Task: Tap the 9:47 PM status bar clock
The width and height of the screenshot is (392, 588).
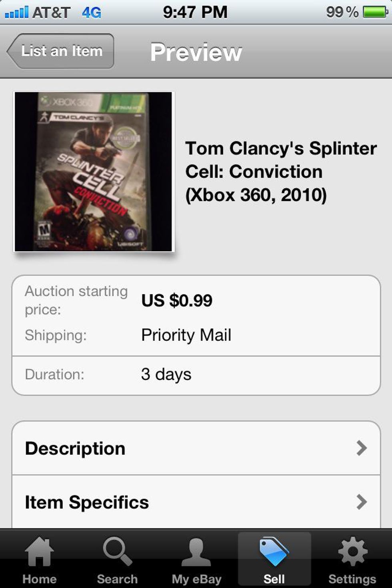Action: pyautogui.click(x=195, y=12)
